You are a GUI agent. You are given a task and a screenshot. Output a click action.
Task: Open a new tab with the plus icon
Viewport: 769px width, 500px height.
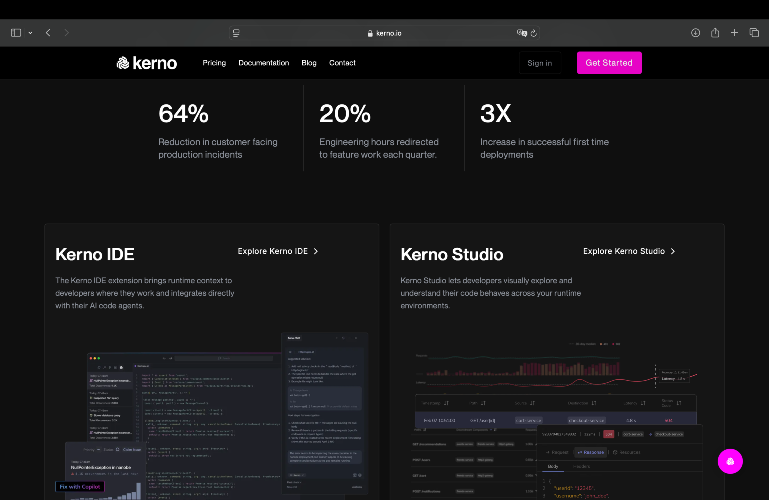734,33
